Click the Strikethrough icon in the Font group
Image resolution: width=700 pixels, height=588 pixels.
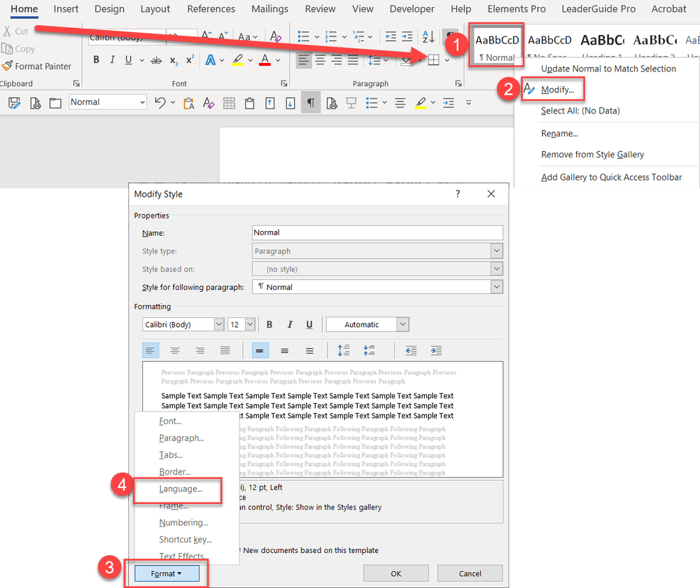(x=157, y=59)
